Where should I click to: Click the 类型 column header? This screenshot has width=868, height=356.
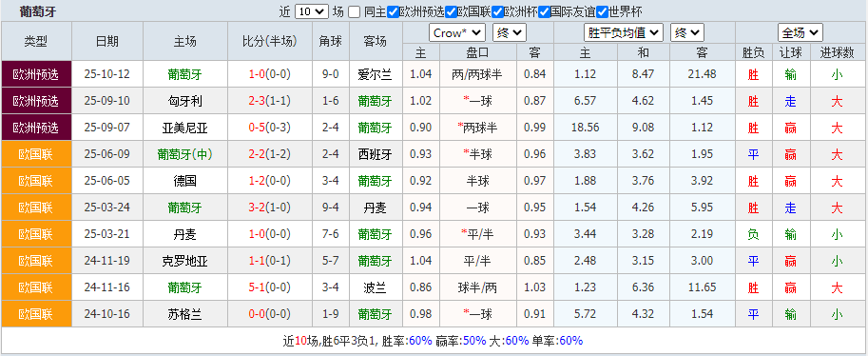pyautogui.click(x=36, y=42)
